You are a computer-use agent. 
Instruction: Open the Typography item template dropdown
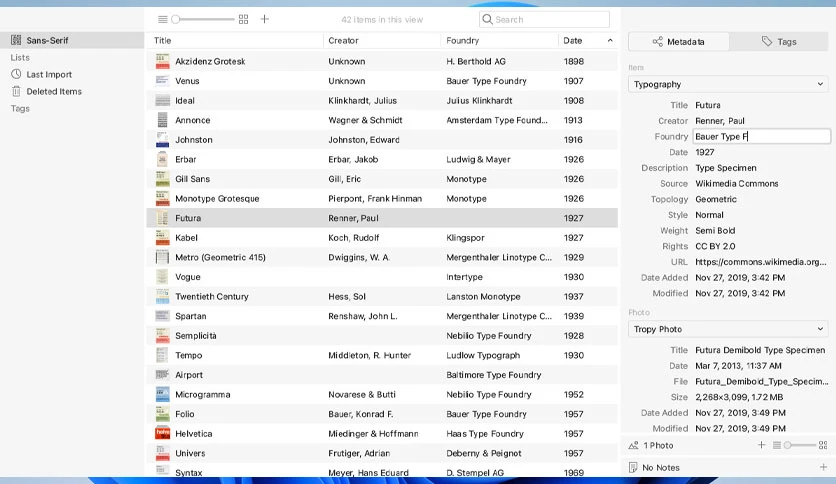click(728, 84)
